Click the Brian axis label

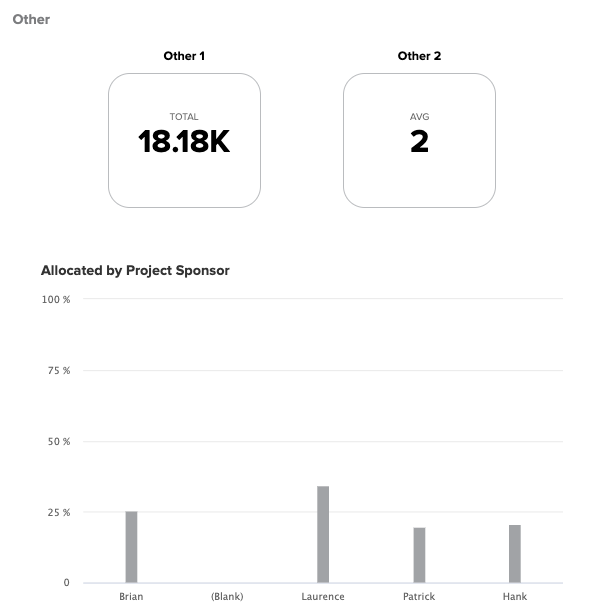point(131,597)
